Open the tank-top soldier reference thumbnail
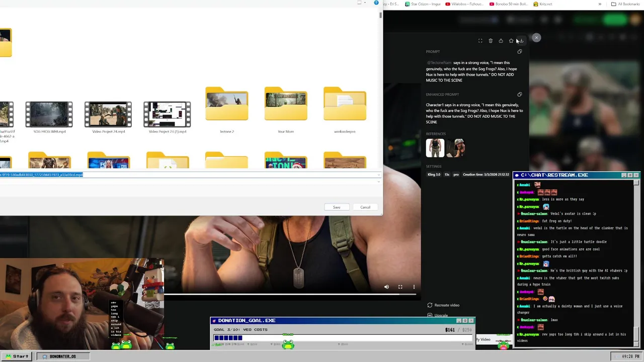The width and height of the screenshot is (644, 362). 435,148
